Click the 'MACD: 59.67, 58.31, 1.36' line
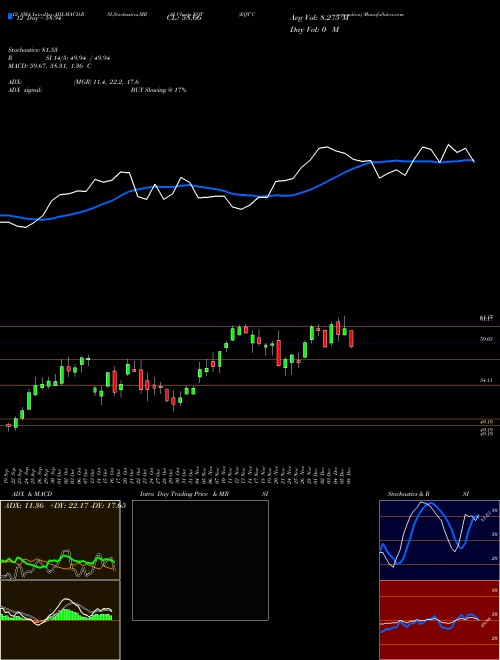This screenshot has height=660, width=500. (x=47, y=66)
